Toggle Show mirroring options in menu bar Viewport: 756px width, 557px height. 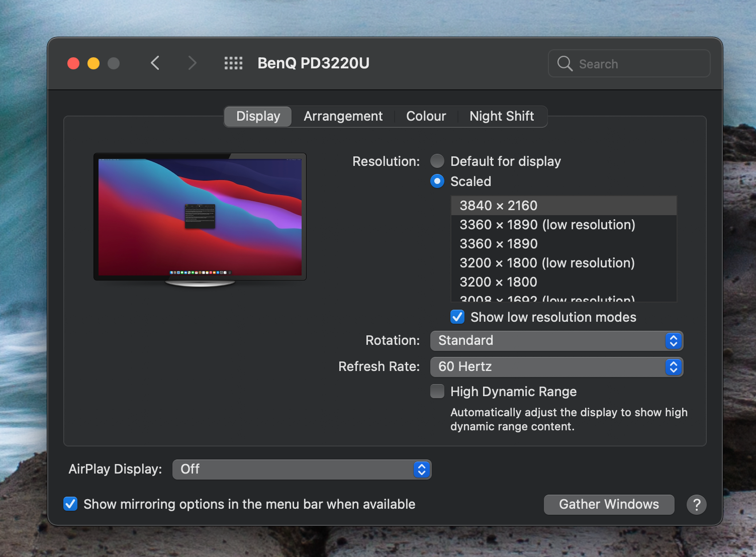(x=70, y=504)
